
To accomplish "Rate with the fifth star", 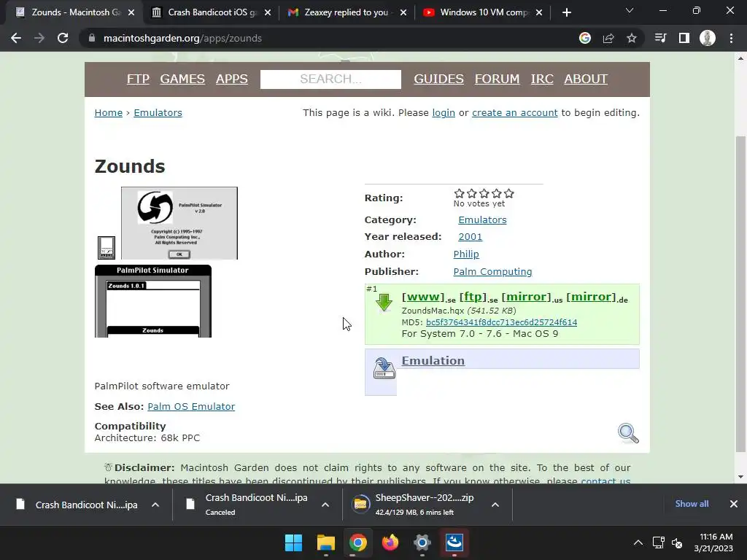I will click(x=508, y=193).
